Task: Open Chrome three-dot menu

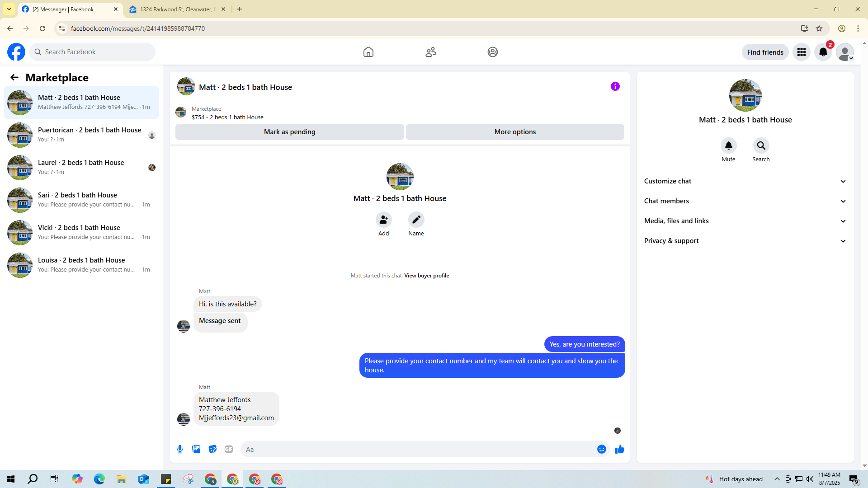Action: 858,28
